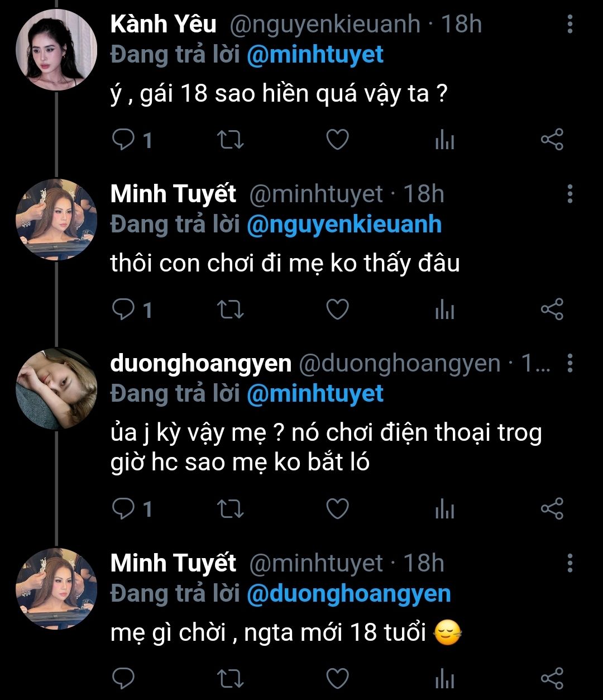Open replies on Kành Yêu's tweet

pyautogui.click(x=123, y=140)
